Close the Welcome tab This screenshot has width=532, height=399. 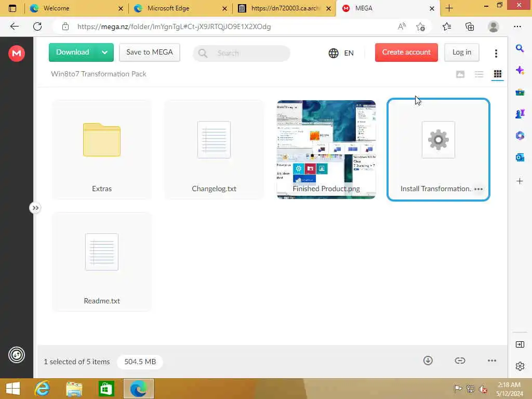tap(121, 8)
